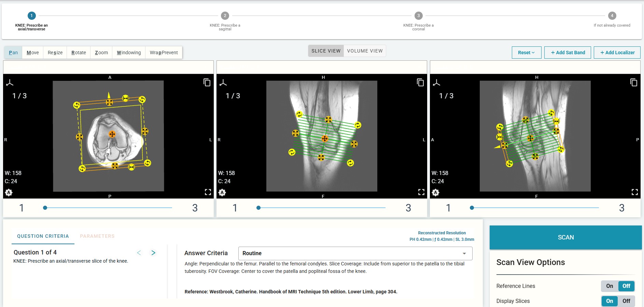
Task: Click the Reconstructed Resolution readout
Action: [442, 236]
